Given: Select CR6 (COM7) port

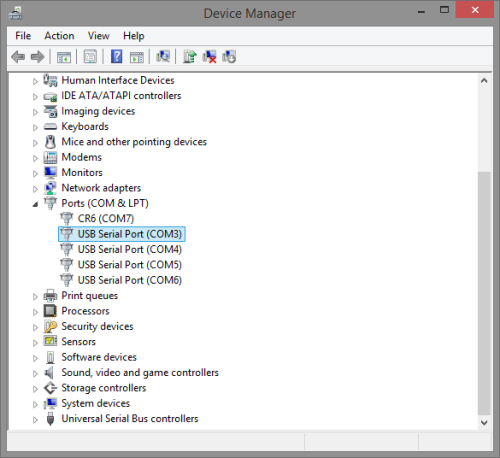Looking at the screenshot, I should click(106, 219).
